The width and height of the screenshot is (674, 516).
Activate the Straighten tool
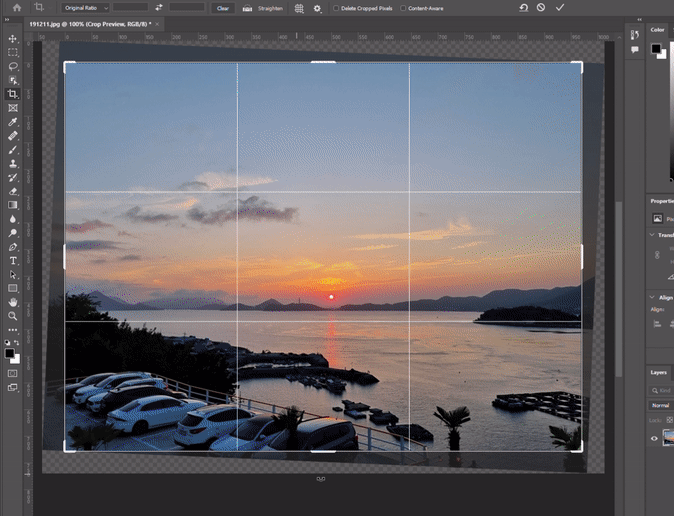tap(262, 8)
